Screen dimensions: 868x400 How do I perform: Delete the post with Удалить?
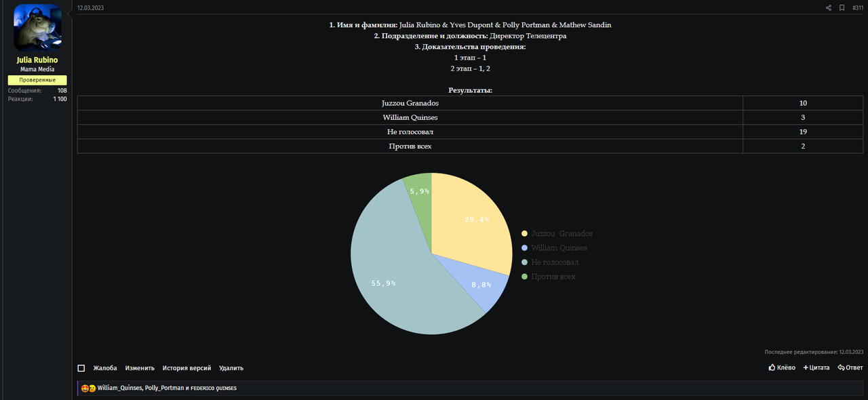pyautogui.click(x=231, y=368)
